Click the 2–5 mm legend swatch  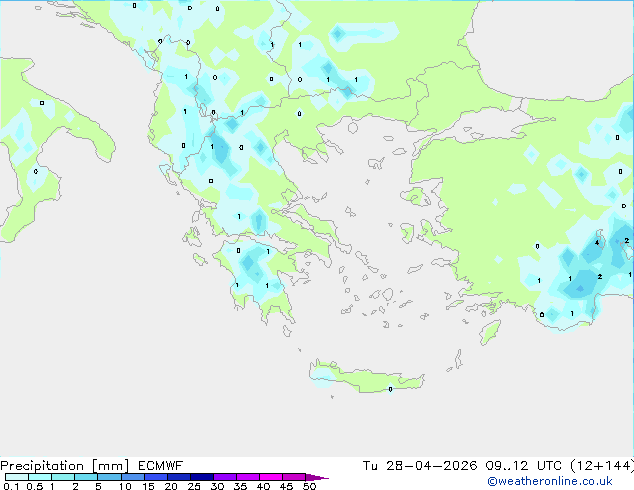click(86, 477)
